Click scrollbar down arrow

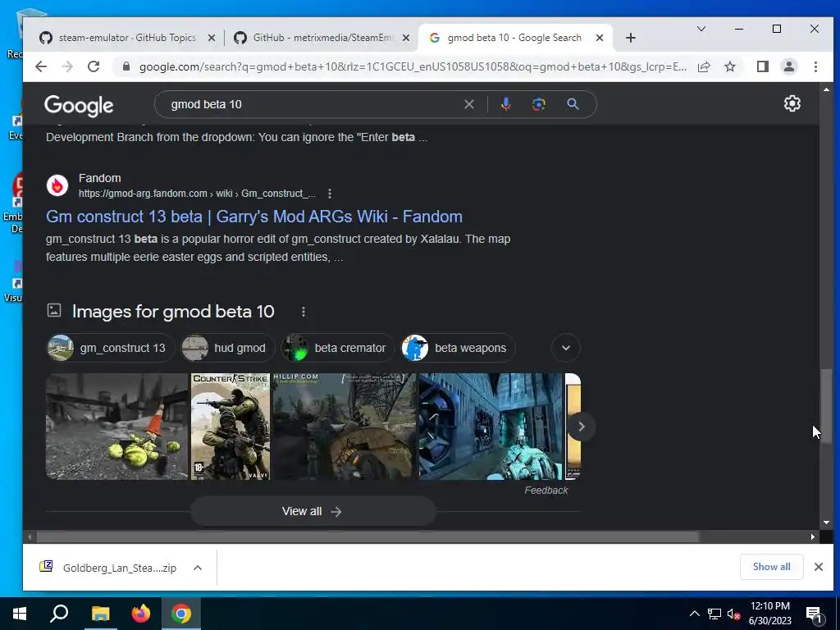pyautogui.click(x=826, y=523)
